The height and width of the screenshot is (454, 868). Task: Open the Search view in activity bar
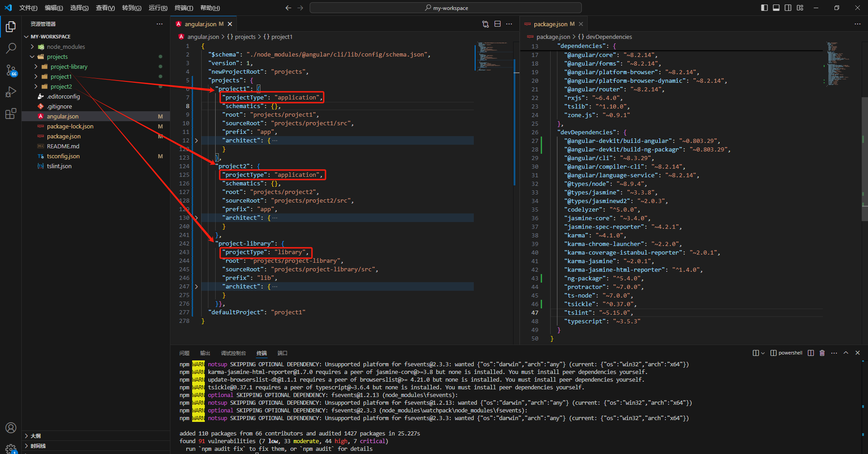point(11,48)
